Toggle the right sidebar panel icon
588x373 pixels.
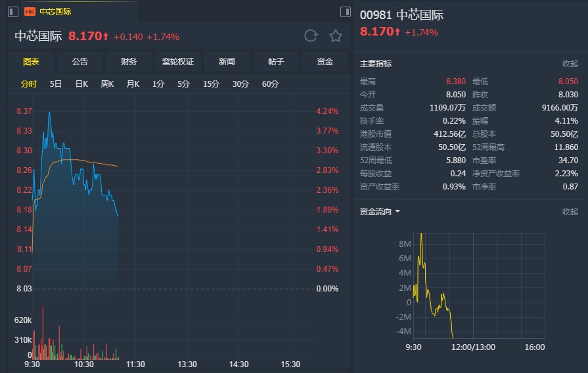pos(346,12)
